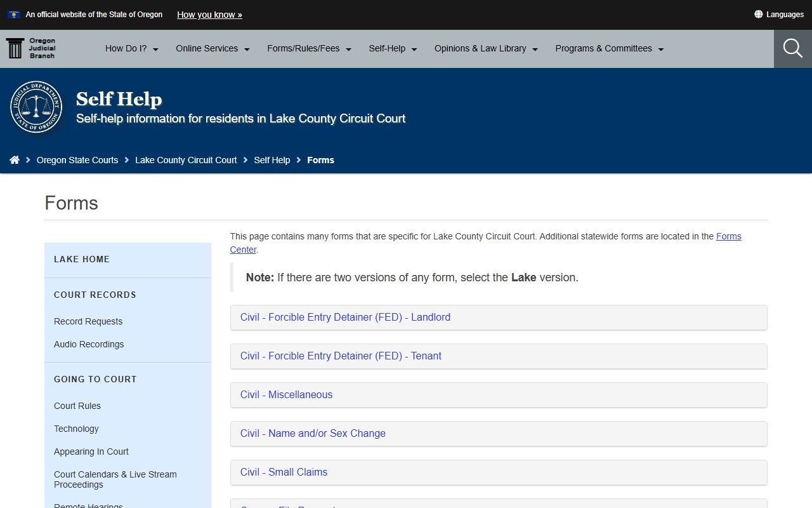Click the Languages globe icon
812x508 pixels.
(x=758, y=14)
